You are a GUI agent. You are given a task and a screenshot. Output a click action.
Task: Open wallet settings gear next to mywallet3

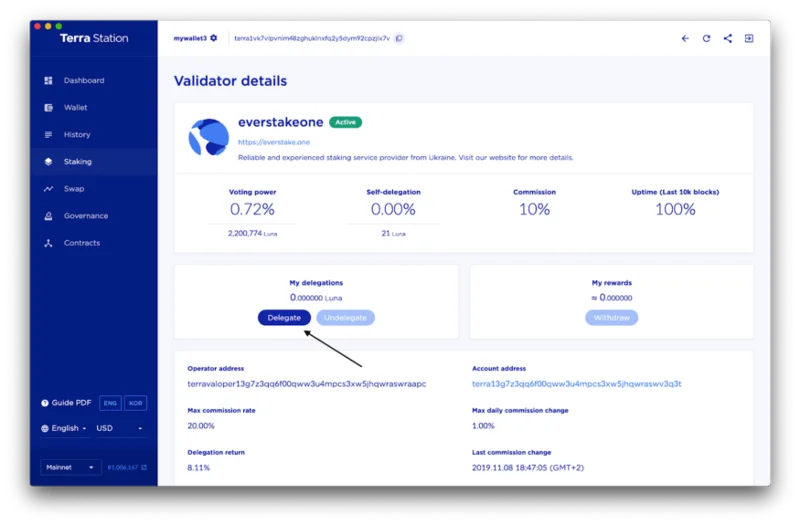coord(214,38)
